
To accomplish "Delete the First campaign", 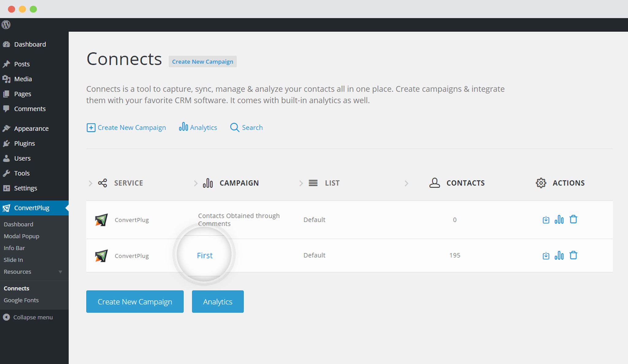I will [574, 255].
